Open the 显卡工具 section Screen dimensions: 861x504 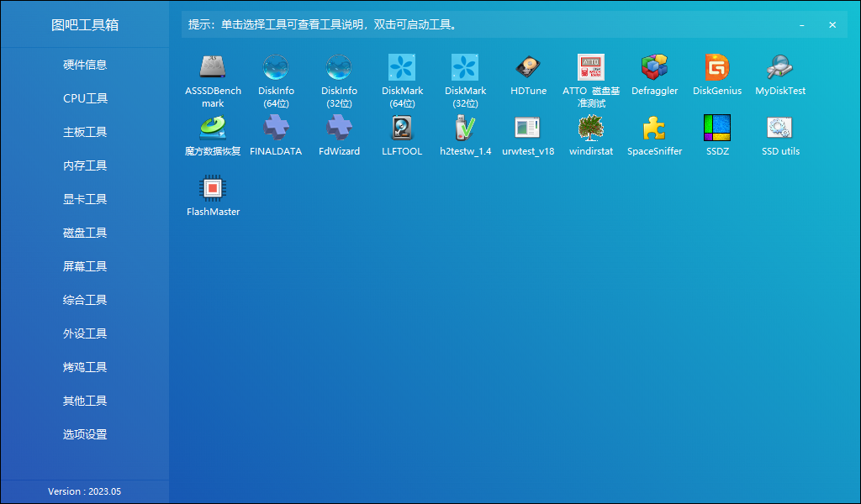84,199
